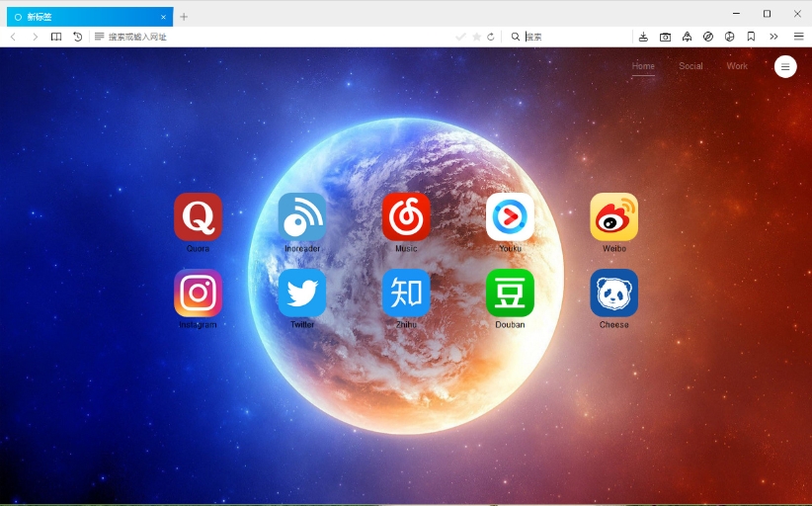Bookmark page with the star icon

477,37
